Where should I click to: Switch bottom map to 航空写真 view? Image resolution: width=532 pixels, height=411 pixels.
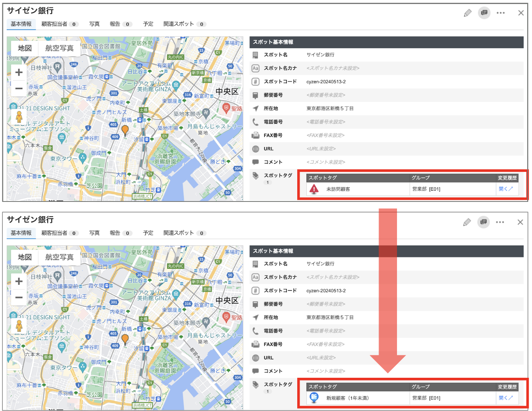[59, 257]
